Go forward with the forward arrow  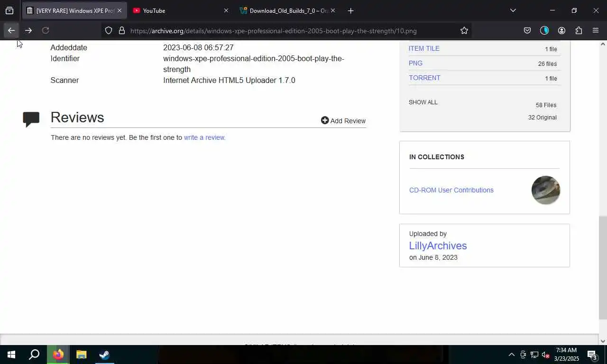click(x=28, y=30)
